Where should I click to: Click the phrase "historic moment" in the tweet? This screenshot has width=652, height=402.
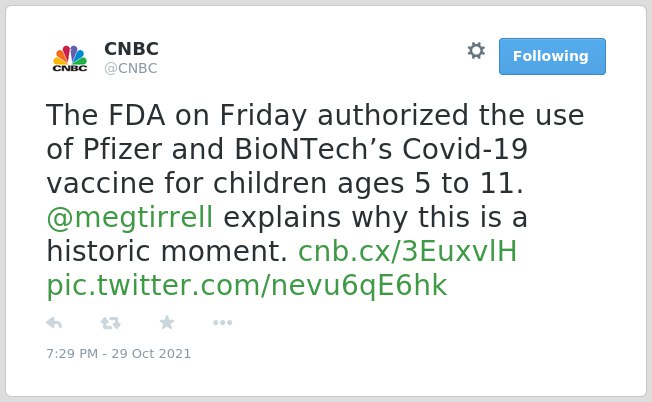pos(167,251)
